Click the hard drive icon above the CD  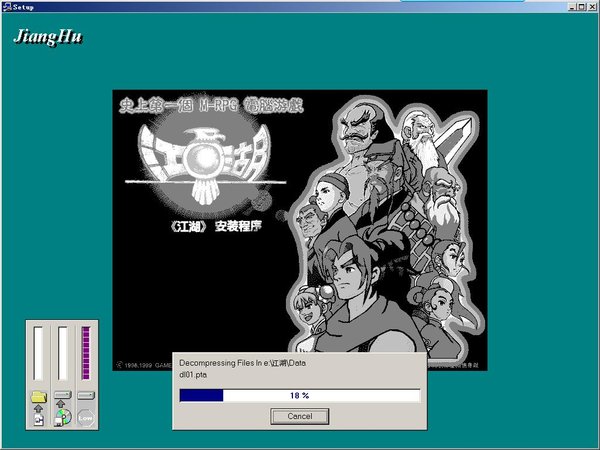[x=63, y=395]
